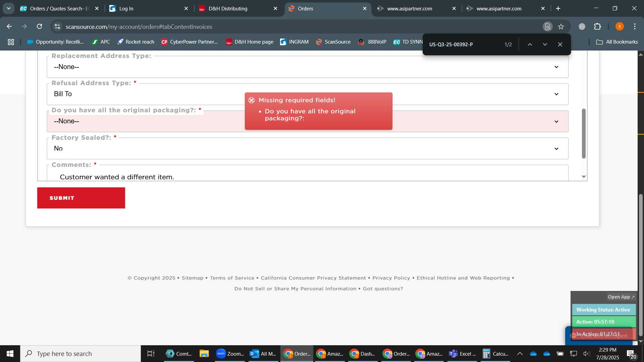Open Terms of Service footer link
The height and width of the screenshot is (362, 644).
click(x=232, y=278)
